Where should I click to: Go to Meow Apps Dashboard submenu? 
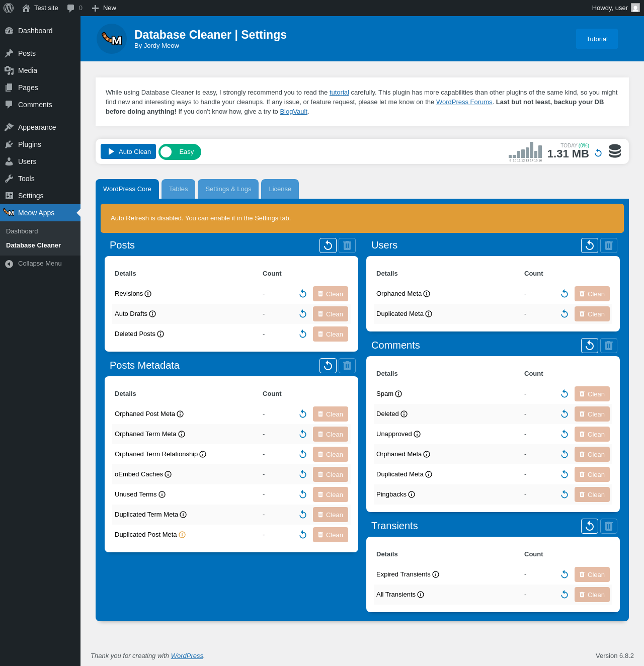pos(22,231)
